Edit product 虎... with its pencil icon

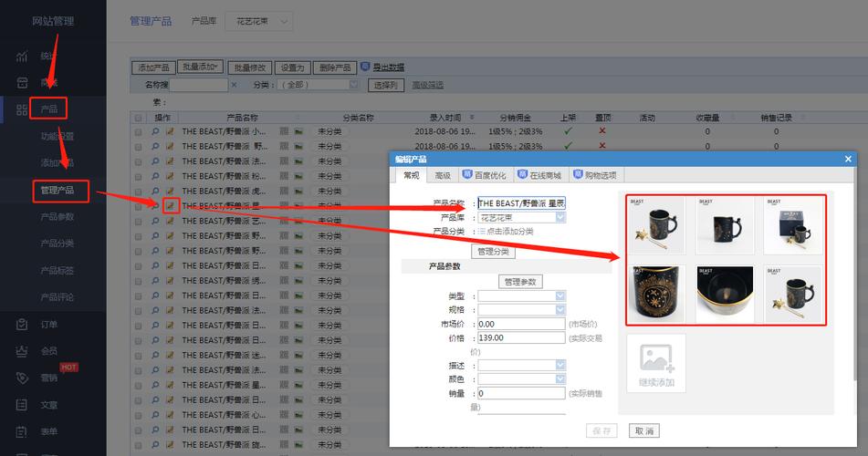[170, 192]
